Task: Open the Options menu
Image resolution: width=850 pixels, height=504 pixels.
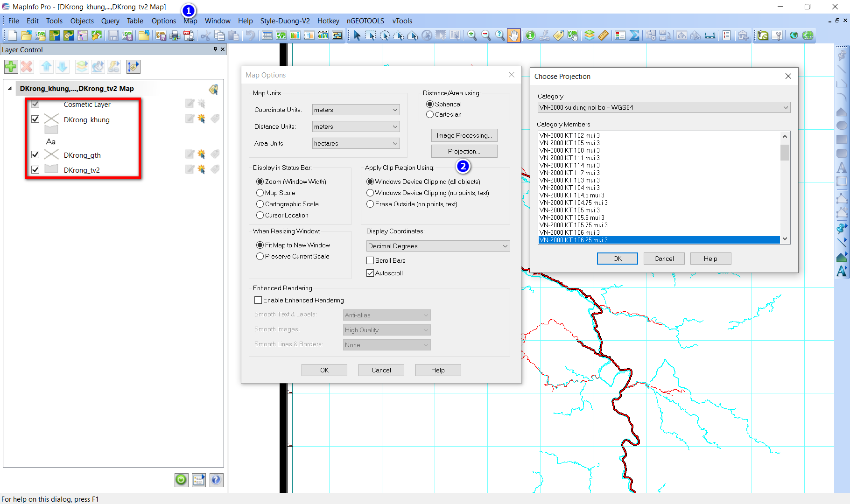Action: coord(163,21)
